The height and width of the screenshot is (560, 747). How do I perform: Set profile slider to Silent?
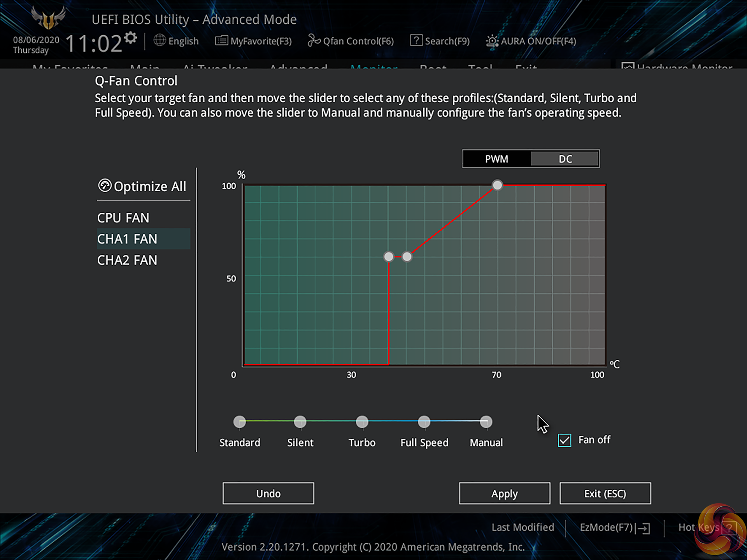coord(300,422)
